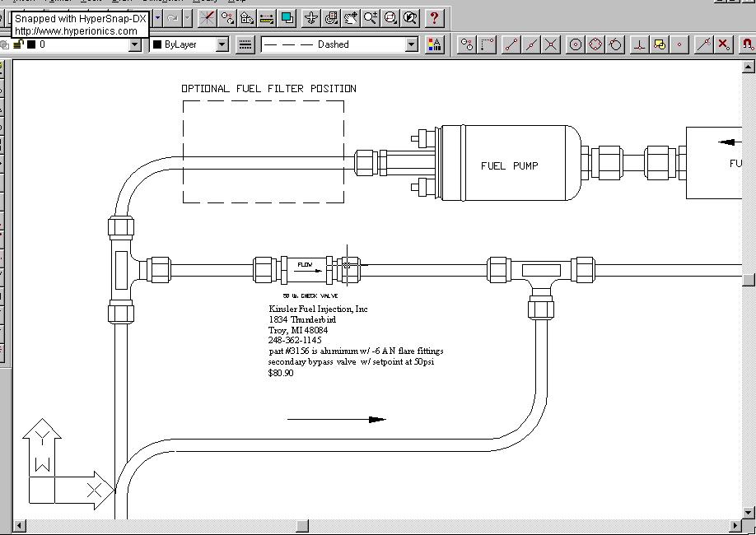Open the ByLayer color dropdown

[222, 44]
